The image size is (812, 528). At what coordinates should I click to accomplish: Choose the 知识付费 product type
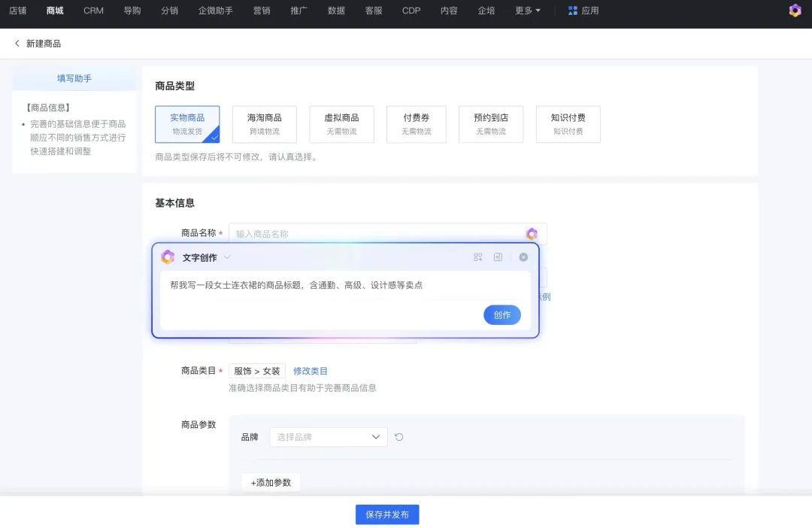click(x=568, y=124)
